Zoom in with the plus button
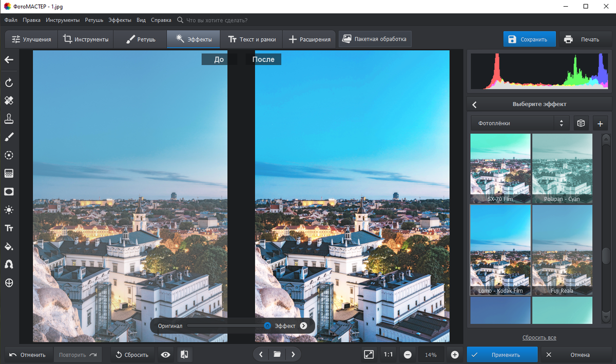616x364 pixels. (455, 355)
